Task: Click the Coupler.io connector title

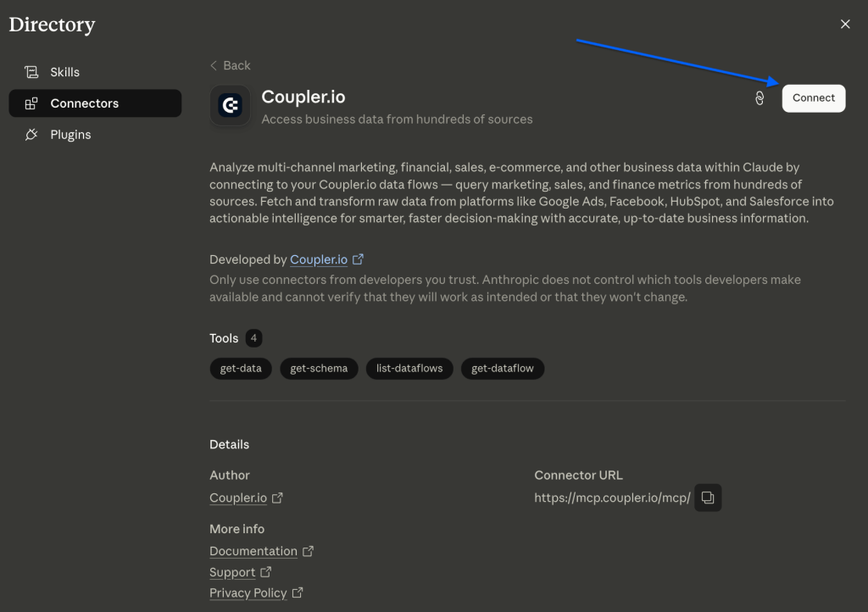Action: [x=303, y=97]
